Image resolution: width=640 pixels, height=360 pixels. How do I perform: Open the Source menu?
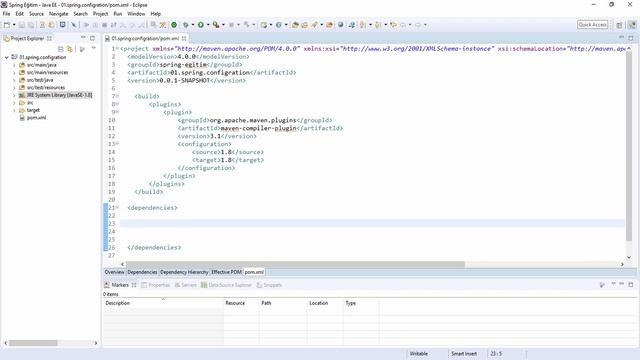pyautogui.click(x=36, y=14)
